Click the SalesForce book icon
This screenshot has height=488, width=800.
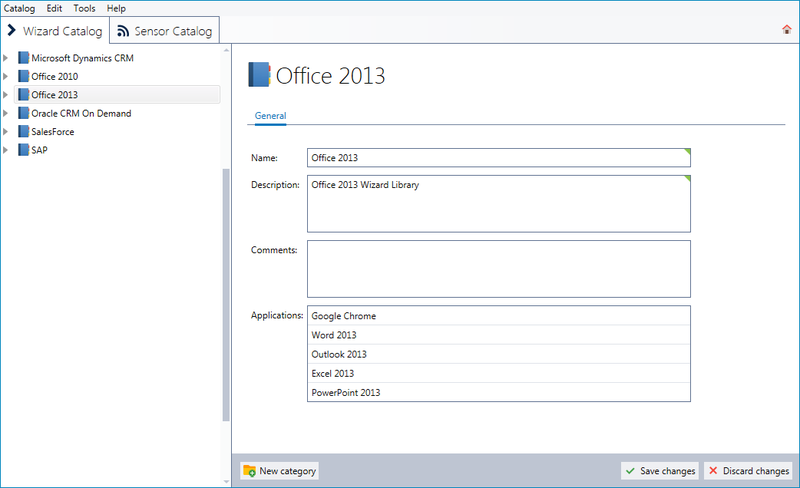24,131
